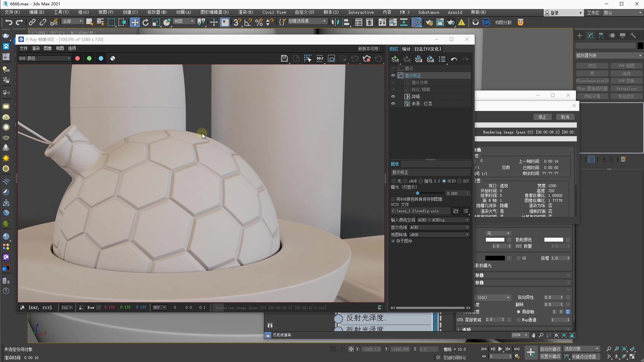Open OCIO config file browse folder icon
Viewport: 644px width, 362px height.
click(x=455, y=211)
